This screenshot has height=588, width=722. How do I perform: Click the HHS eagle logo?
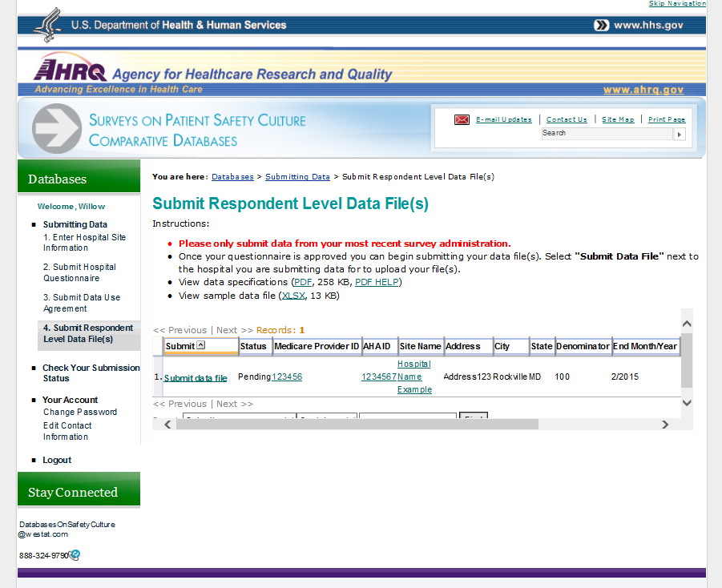tap(47, 25)
